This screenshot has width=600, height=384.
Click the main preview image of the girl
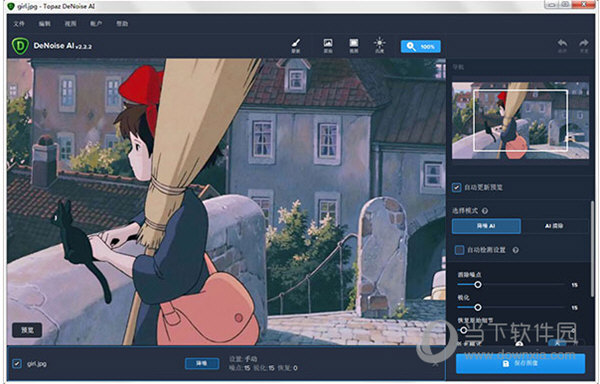(x=226, y=202)
